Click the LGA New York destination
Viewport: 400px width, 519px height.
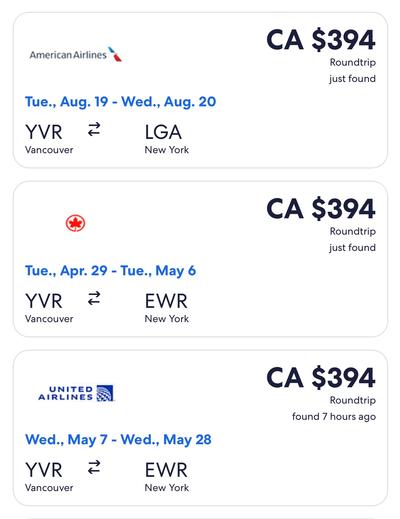click(167, 139)
